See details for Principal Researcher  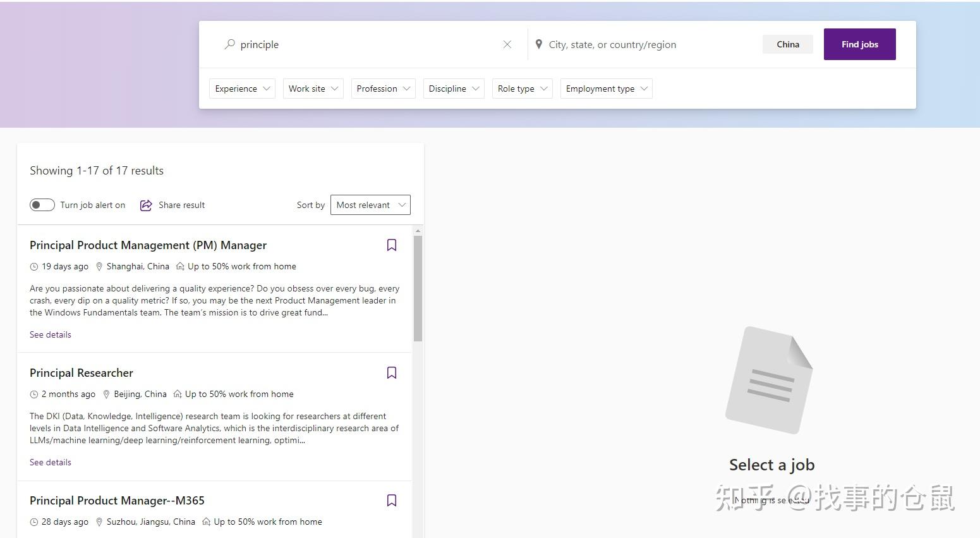pos(51,462)
